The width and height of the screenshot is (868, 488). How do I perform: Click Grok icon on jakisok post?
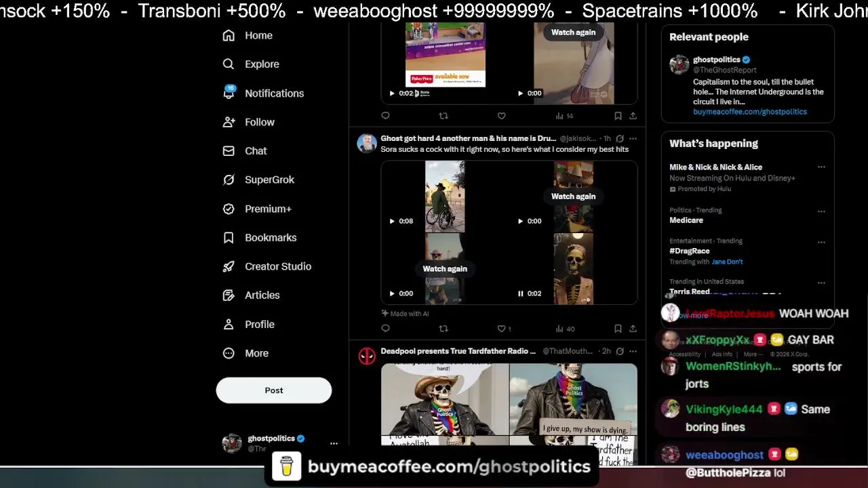click(620, 138)
